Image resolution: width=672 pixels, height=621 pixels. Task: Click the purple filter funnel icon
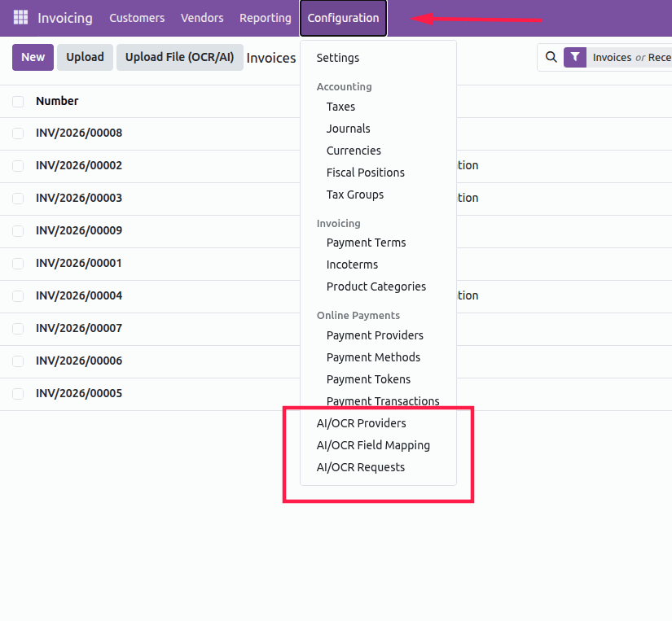coord(575,57)
